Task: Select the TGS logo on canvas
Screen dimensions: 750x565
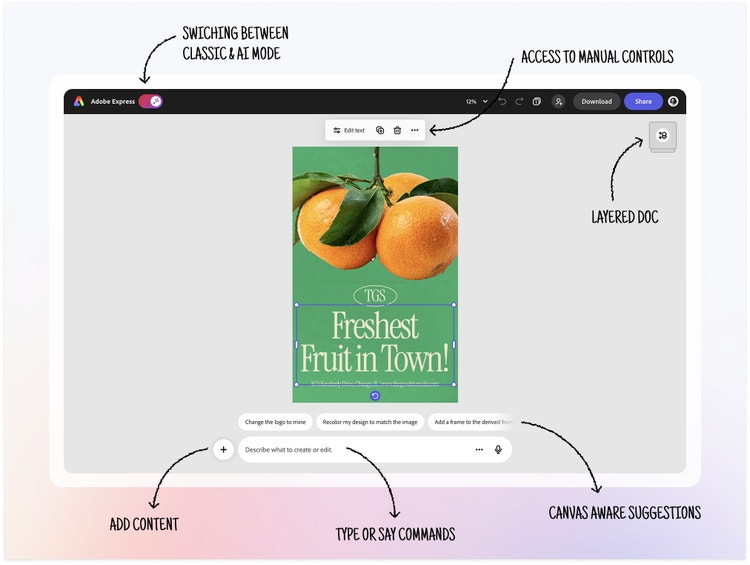Action: pyautogui.click(x=375, y=296)
